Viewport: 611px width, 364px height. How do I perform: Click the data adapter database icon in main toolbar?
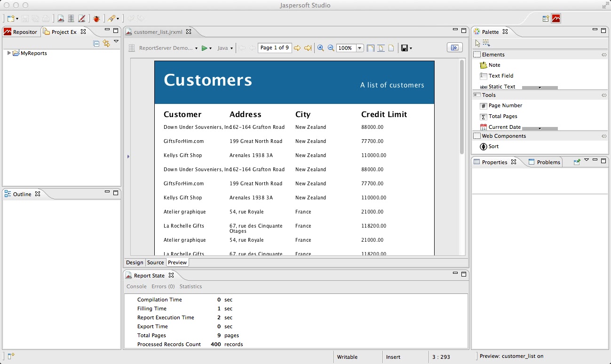(71, 19)
